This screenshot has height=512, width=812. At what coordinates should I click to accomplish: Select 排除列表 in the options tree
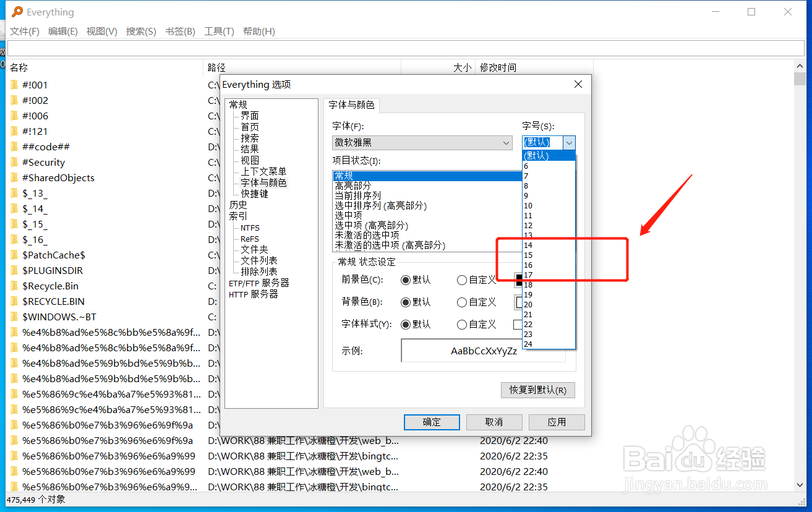pos(259,271)
